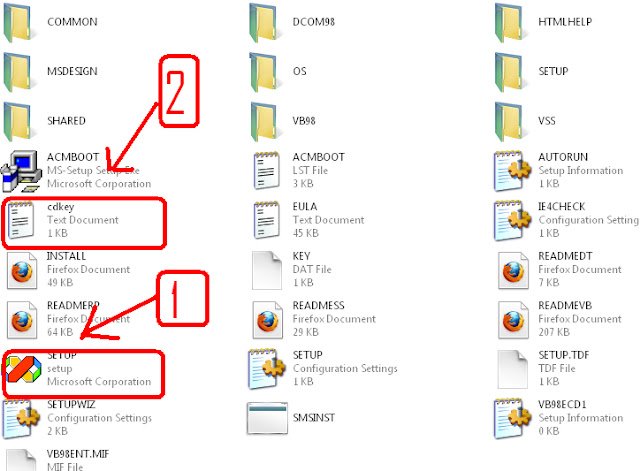Viewport: 640px width, 471px height.
Task: Select the SETUP.TDF file
Action: coord(543,369)
